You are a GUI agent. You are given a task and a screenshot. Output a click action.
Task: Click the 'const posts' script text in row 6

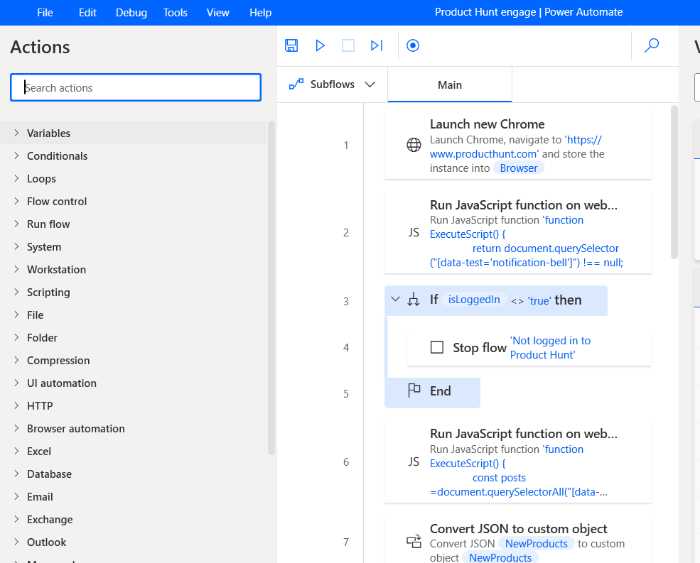coord(499,478)
